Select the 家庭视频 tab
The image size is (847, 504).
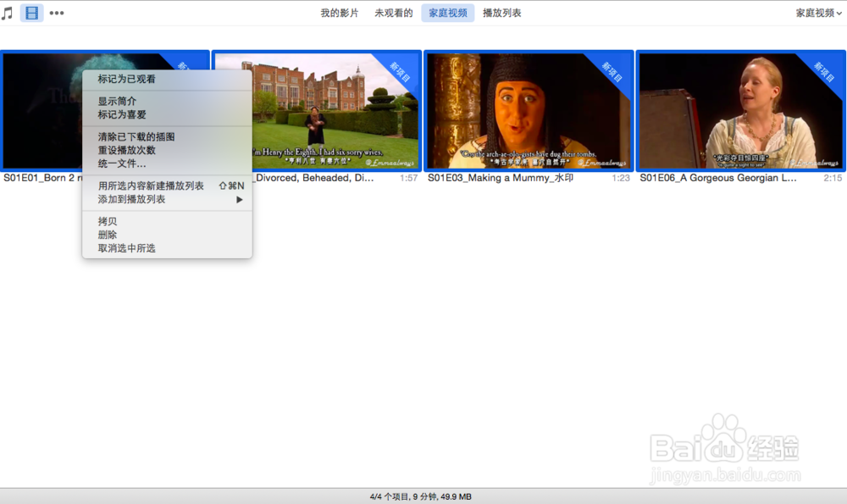[x=448, y=13]
